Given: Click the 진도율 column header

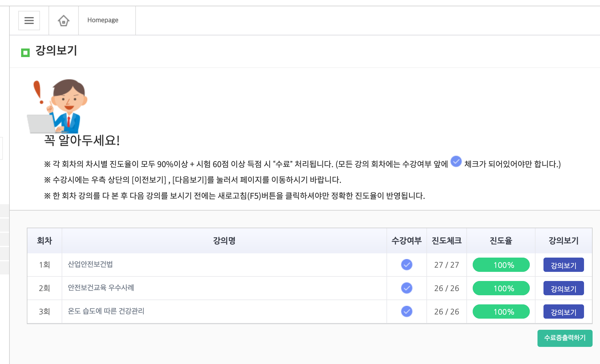Looking at the screenshot, I should pos(501,240).
